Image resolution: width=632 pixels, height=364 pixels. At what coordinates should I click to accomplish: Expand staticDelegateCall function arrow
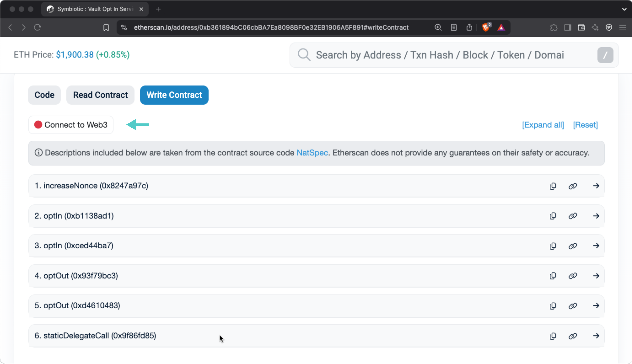(596, 336)
